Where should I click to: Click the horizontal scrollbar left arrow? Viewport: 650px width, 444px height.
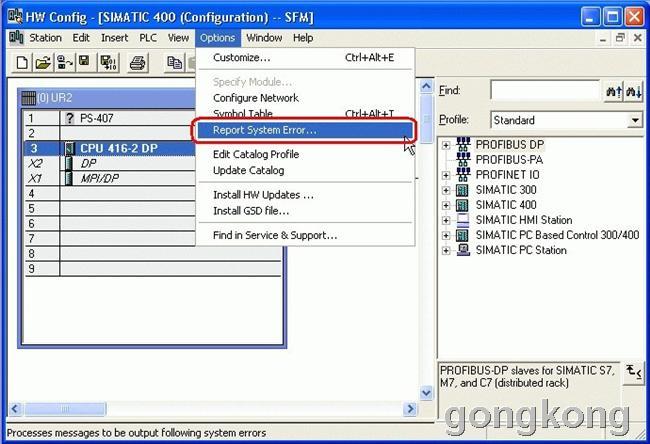[x=15, y=409]
